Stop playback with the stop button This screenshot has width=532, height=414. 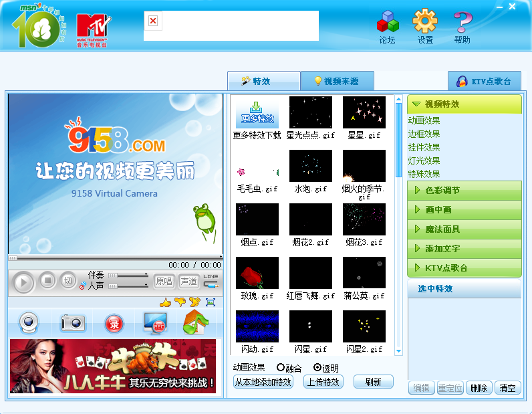47,280
